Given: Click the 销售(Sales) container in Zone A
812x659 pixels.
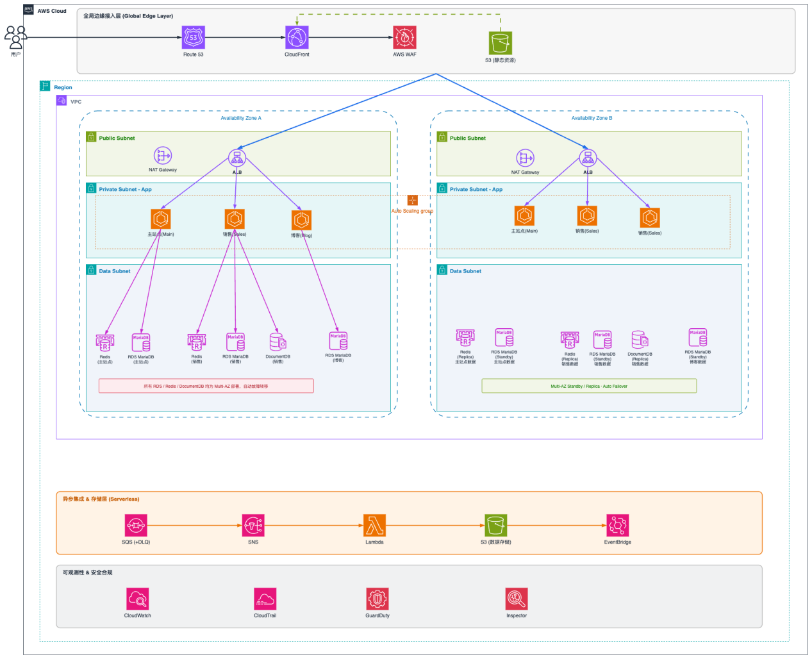Looking at the screenshot, I should click(235, 219).
